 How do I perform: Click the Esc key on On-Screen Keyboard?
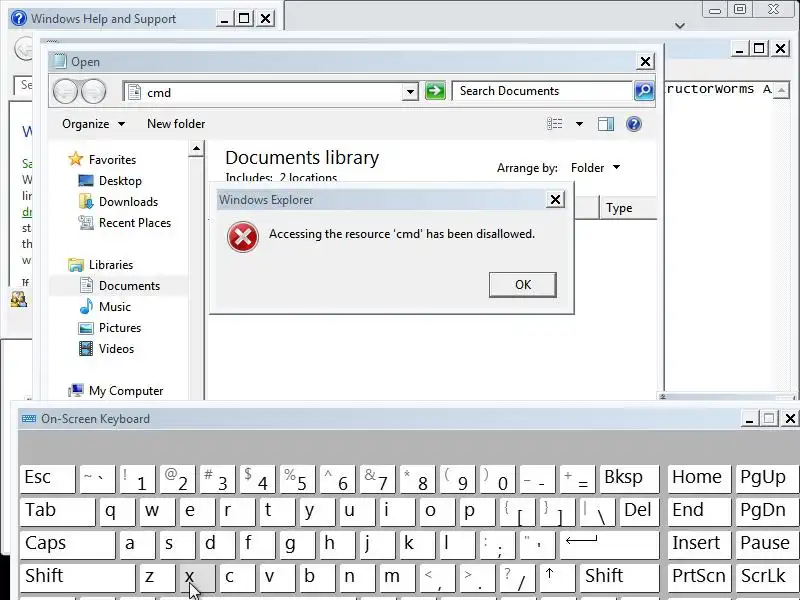[47, 479]
